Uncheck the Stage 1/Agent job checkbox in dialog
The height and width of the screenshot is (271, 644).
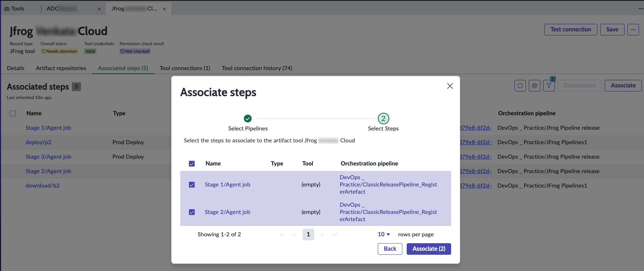tap(192, 185)
